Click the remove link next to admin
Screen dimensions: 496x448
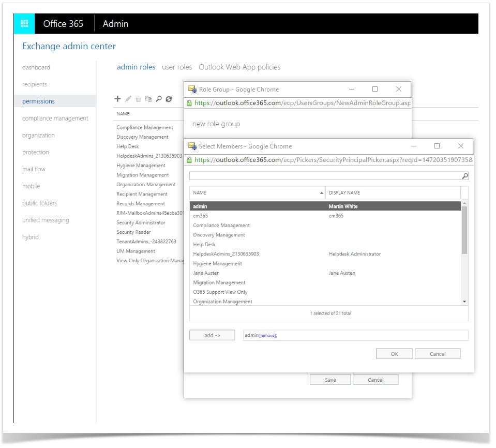click(267, 336)
